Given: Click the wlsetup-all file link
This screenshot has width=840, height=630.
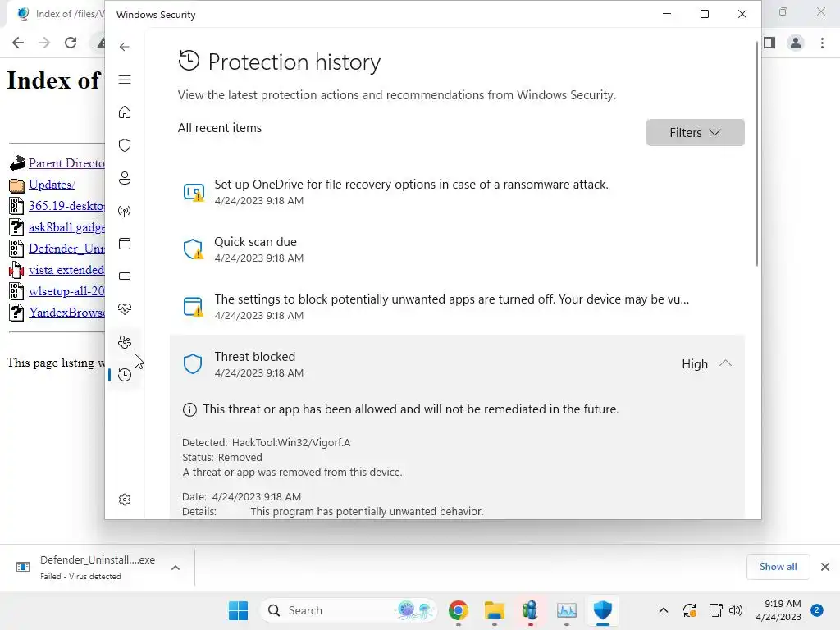Looking at the screenshot, I should tap(66, 291).
